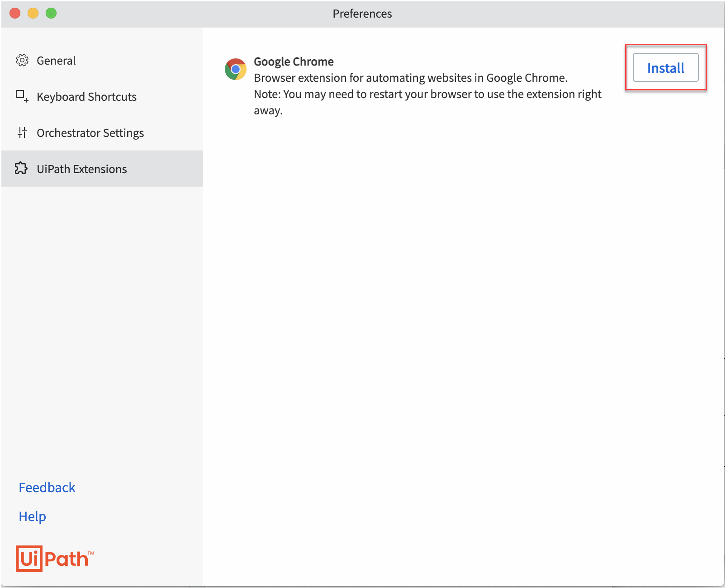Open the Feedback link
Image resolution: width=726 pixels, height=588 pixels.
[47, 487]
